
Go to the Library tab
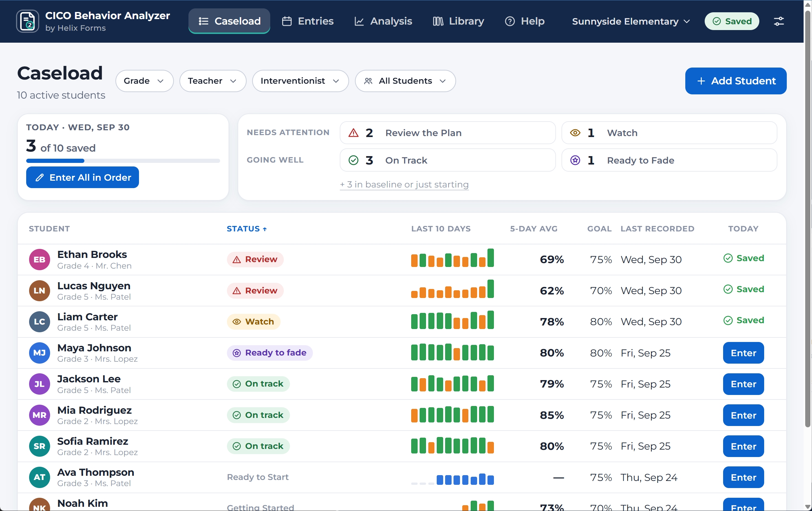[x=458, y=21]
